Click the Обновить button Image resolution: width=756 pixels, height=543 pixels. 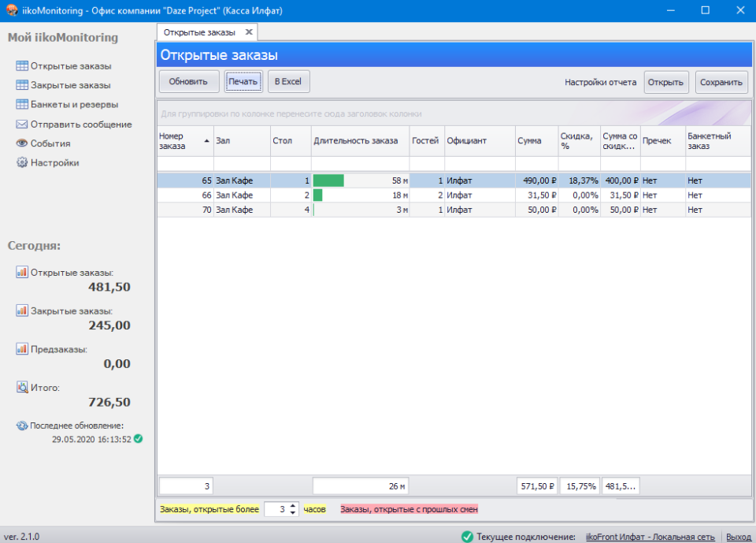tap(188, 82)
